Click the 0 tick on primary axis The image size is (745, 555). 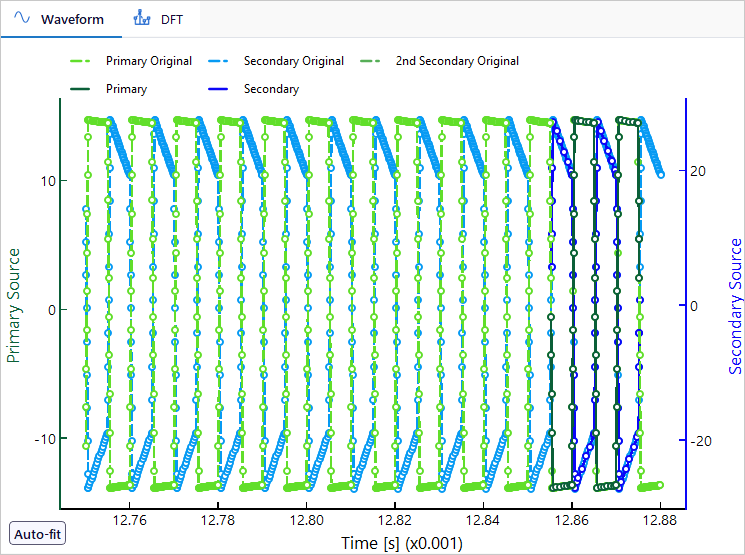coord(52,310)
